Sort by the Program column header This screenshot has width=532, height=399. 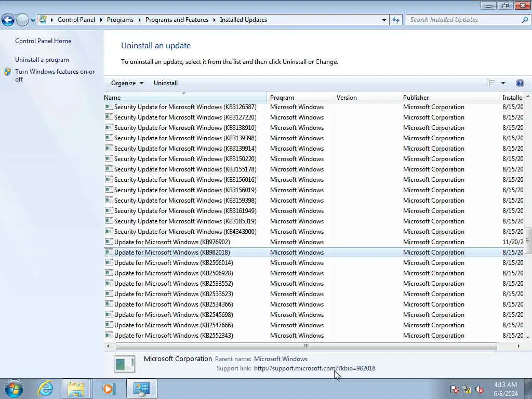pos(300,97)
